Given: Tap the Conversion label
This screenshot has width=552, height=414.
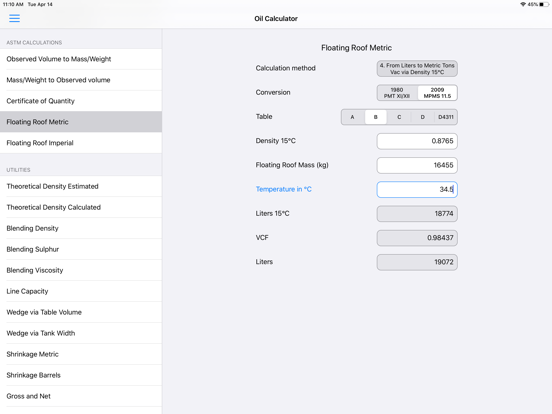Looking at the screenshot, I should coord(273,93).
